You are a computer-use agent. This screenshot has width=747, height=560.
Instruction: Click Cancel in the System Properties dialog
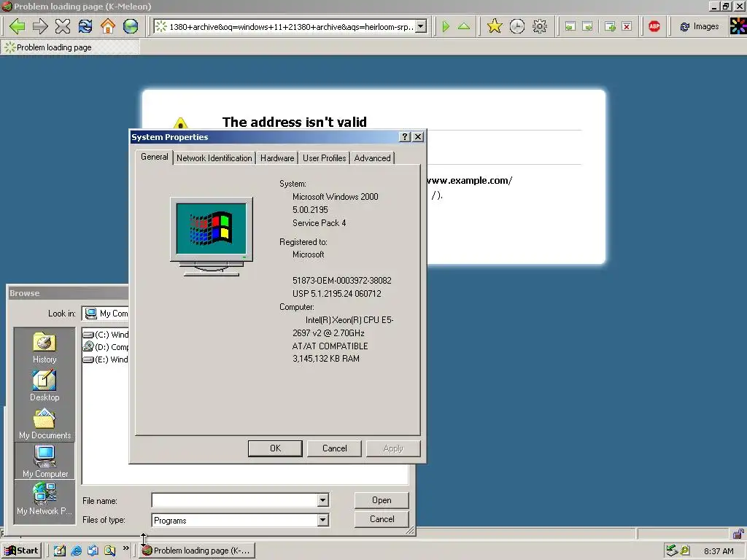[334, 448]
